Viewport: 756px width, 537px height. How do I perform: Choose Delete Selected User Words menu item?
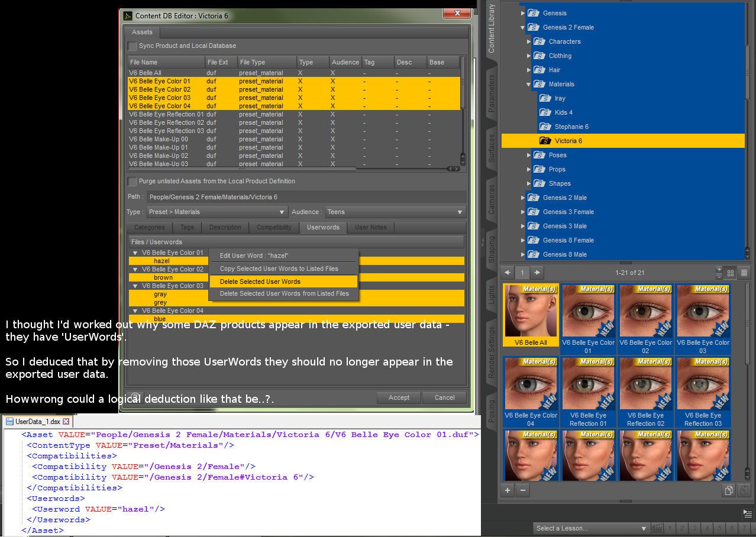(283, 282)
